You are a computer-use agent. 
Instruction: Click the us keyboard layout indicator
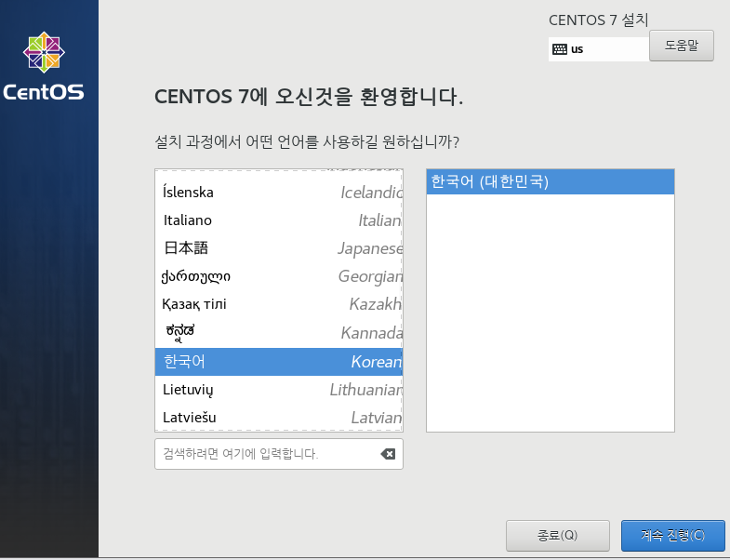coord(598,49)
